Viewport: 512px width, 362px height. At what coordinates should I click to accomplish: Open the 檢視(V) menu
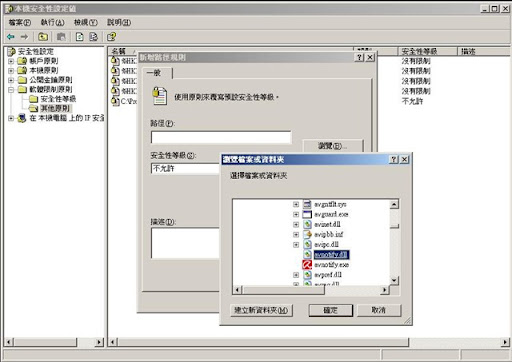point(85,22)
